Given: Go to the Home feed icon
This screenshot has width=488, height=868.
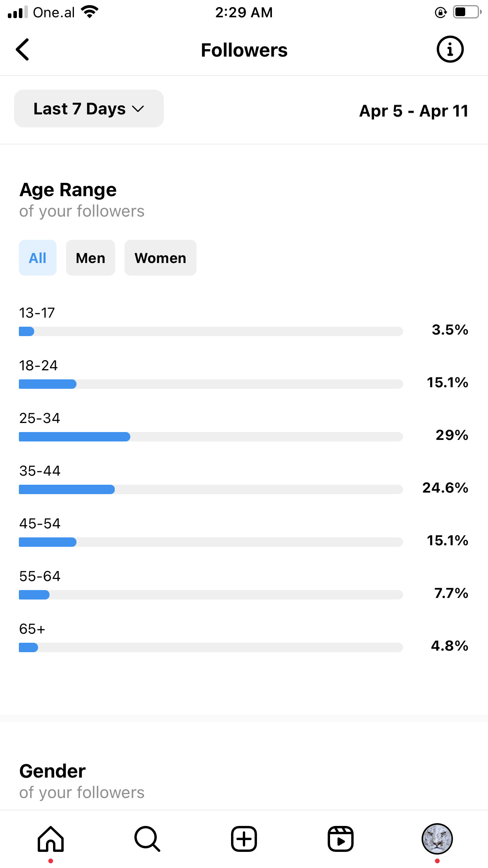Looking at the screenshot, I should 51,839.
